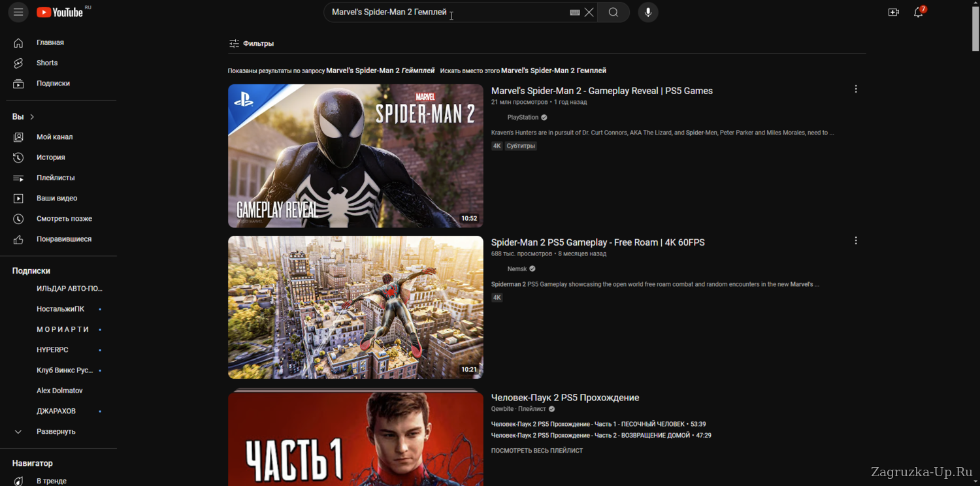Click in the search input field
This screenshot has width=980, height=486.
point(444,12)
